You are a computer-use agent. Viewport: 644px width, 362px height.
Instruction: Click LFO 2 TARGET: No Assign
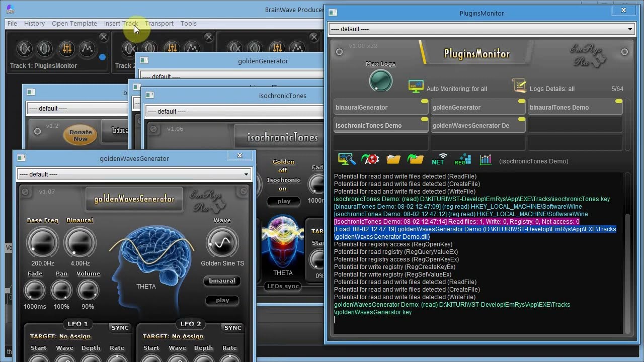click(x=173, y=337)
